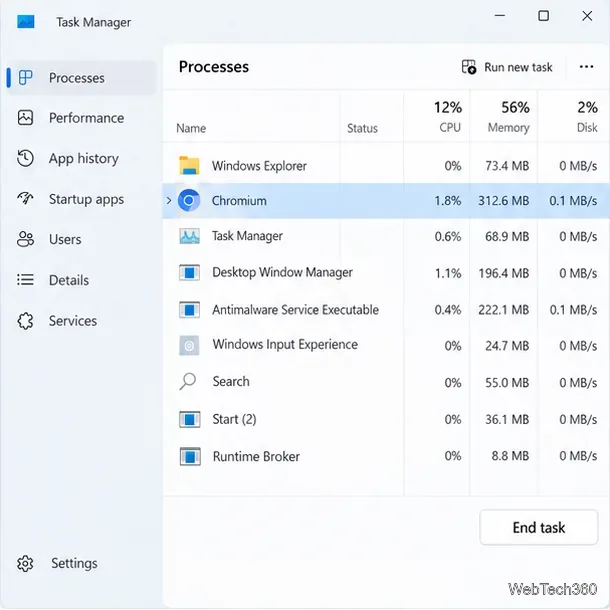This screenshot has width=610, height=610.
Task: Click Task Manager's 0.6% CPU value
Action: pyautogui.click(x=448, y=237)
